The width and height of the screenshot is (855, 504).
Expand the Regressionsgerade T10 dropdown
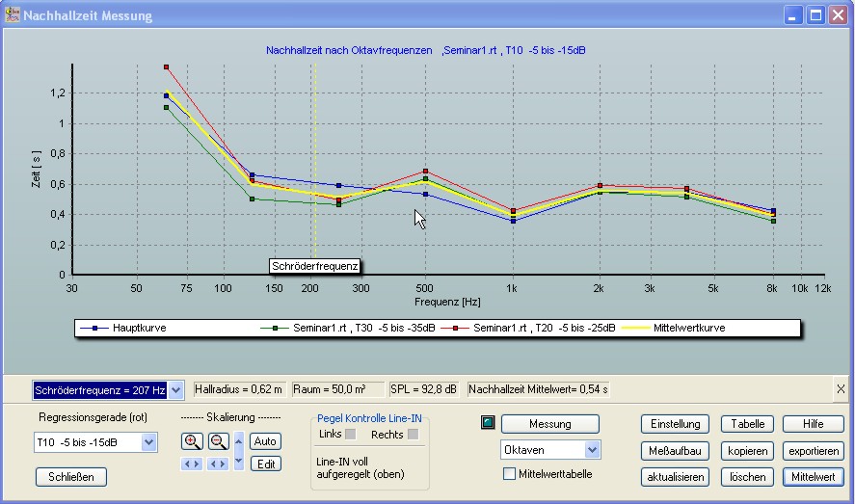[x=148, y=442]
